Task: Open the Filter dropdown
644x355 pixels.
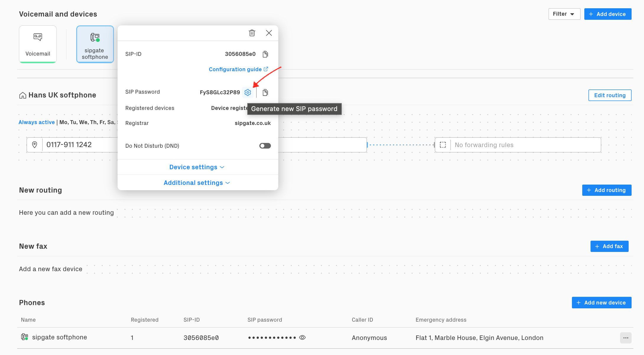Action: point(564,14)
